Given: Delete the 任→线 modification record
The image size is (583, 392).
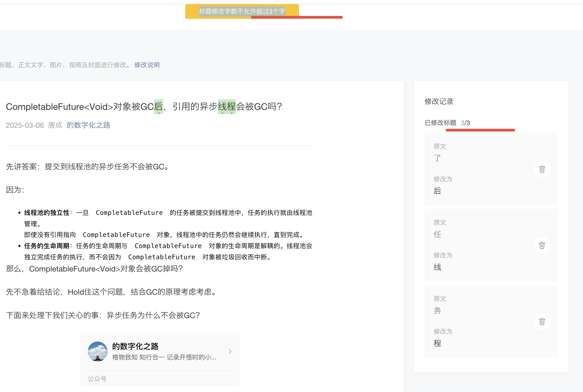Looking at the screenshot, I should pyautogui.click(x=542, y=245).
